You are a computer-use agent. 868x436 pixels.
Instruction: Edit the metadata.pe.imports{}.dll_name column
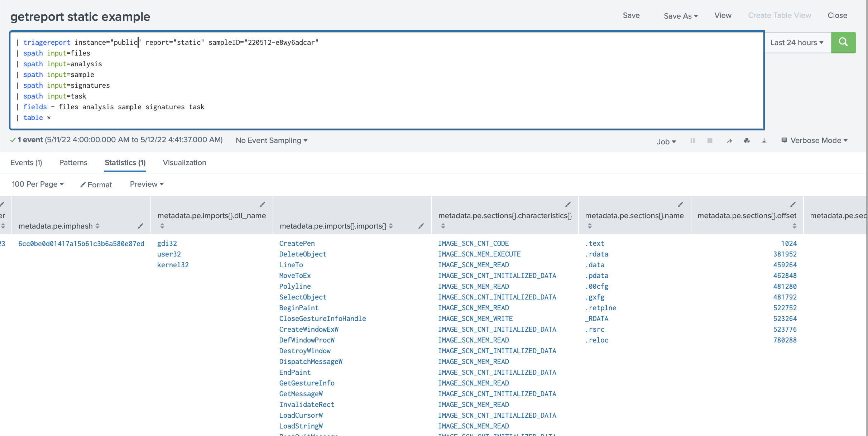click(x=263, y=204)
